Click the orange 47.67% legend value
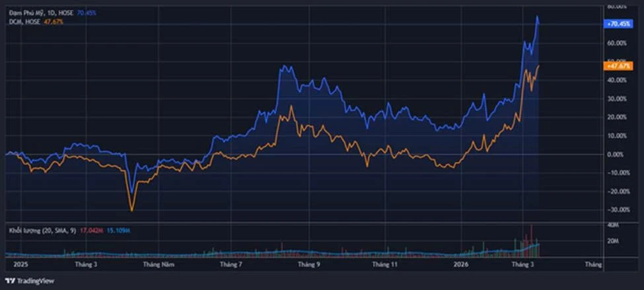Screen dimensions: 644x290 click(x=54, y=22)
